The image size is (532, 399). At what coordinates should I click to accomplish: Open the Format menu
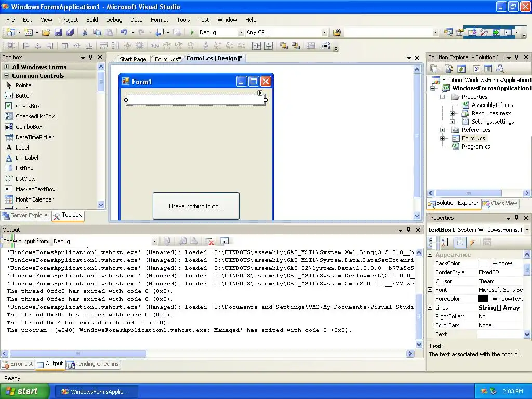(159, 20)
